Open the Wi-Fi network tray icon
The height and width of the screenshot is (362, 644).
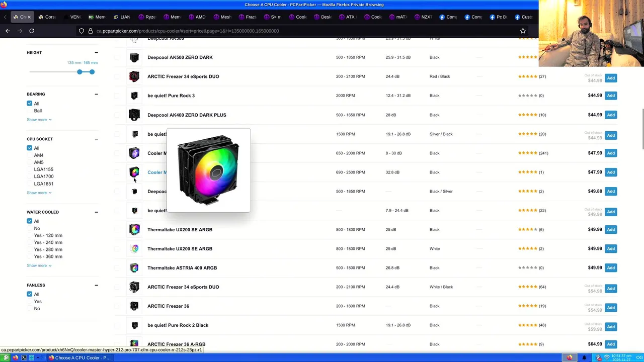pyautogui.click(x=606, y=358)
